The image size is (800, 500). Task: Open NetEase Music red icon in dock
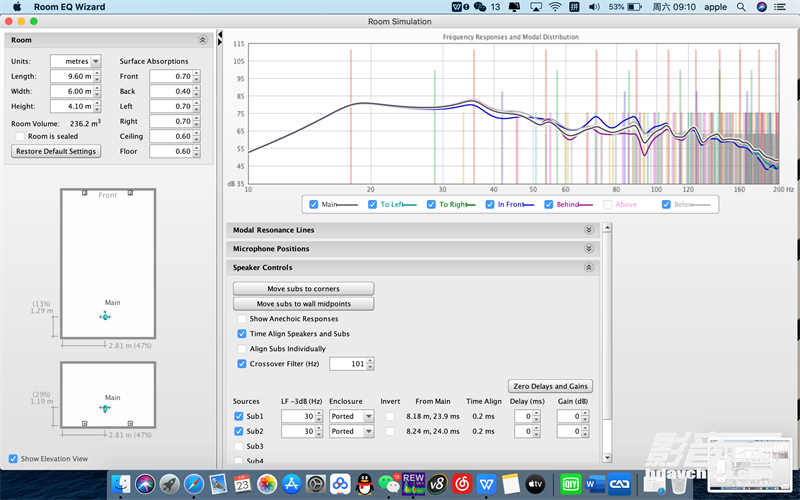point(462,484)
